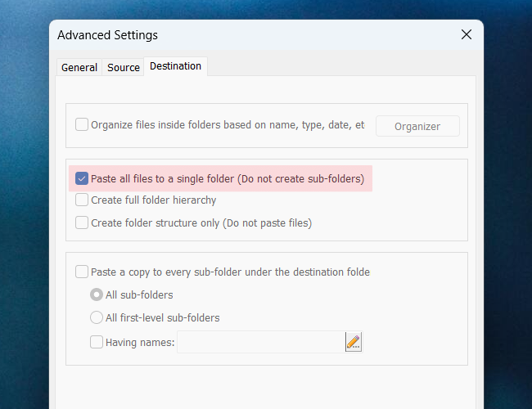Check the Paste a copy to every sub-folder box
Image resolution: width=532 pixels, height=409 pixels.
[82, 272]
